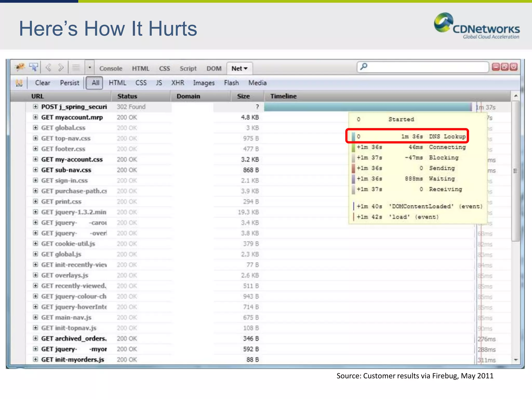The image size is (532, 399).
Task: Detach Firebug into a new window
Action: click(x=504, y=67)
